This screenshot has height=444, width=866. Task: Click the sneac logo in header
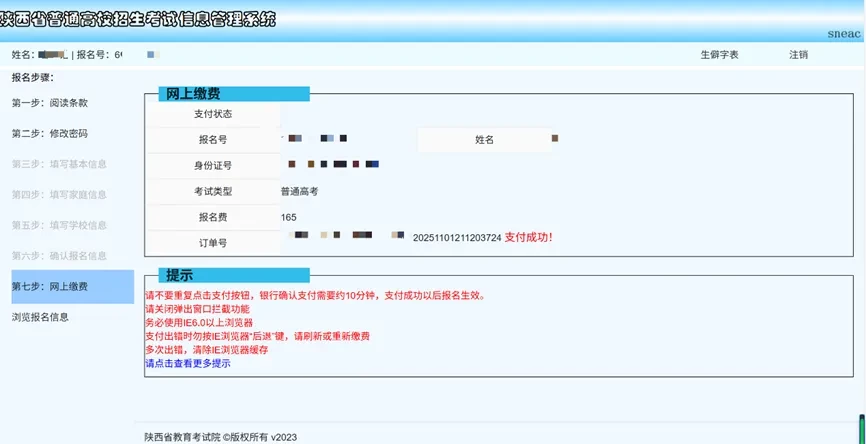844,33
